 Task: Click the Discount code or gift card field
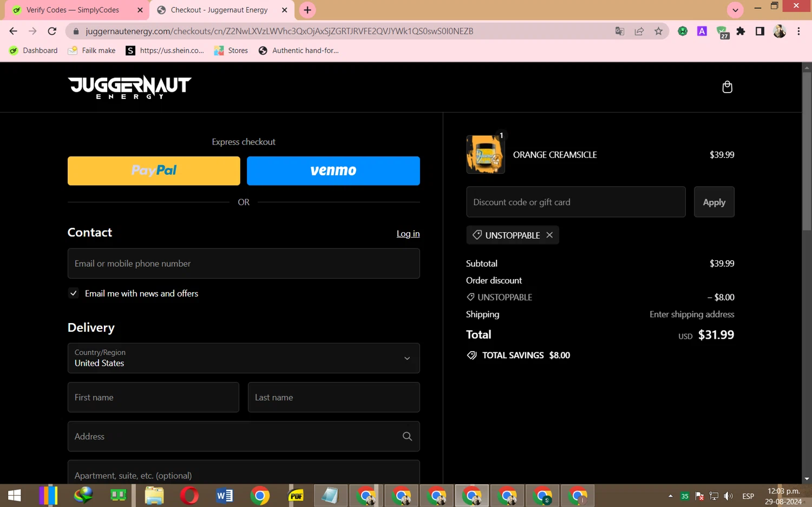(576, 202)
